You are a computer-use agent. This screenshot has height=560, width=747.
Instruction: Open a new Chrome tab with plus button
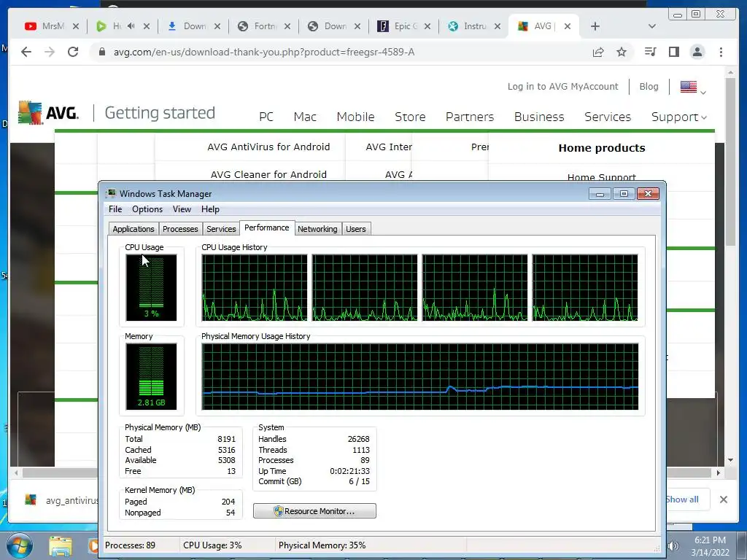[x=595, y=26]
